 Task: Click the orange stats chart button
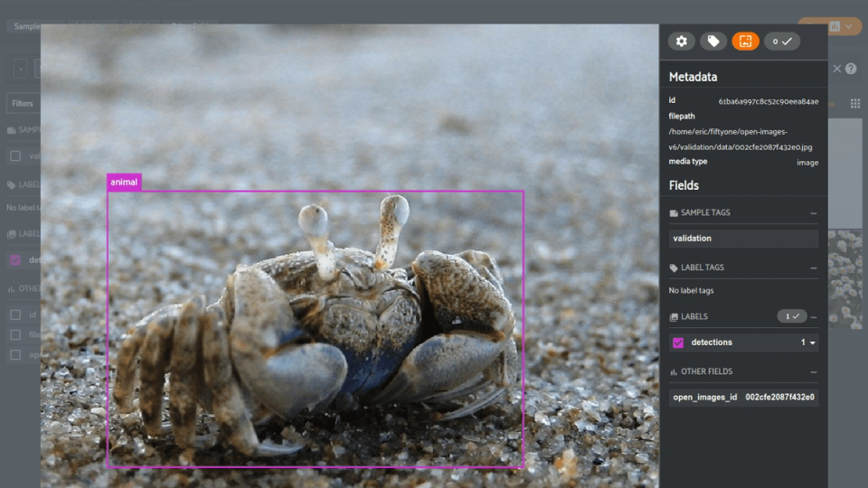pyautogui.click(x=835, y=26)
